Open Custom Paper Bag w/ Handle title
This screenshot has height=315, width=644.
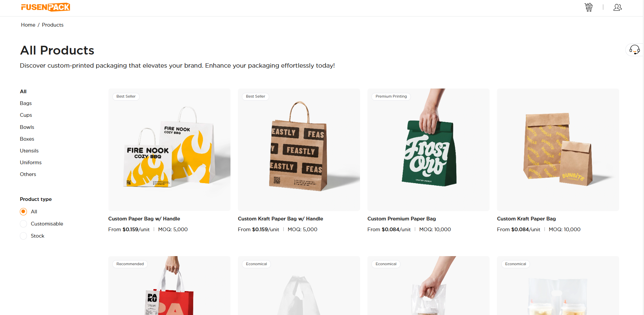coord(144,219)
